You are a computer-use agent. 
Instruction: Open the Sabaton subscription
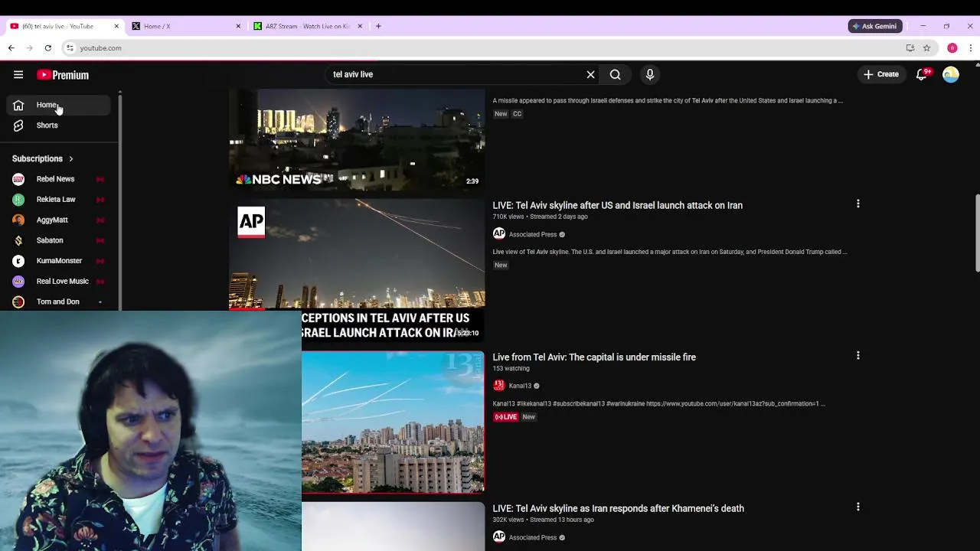click(60, 240)
